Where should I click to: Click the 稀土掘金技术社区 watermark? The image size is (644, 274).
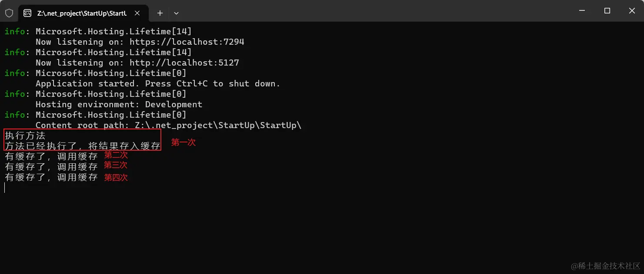coord(606,266)
